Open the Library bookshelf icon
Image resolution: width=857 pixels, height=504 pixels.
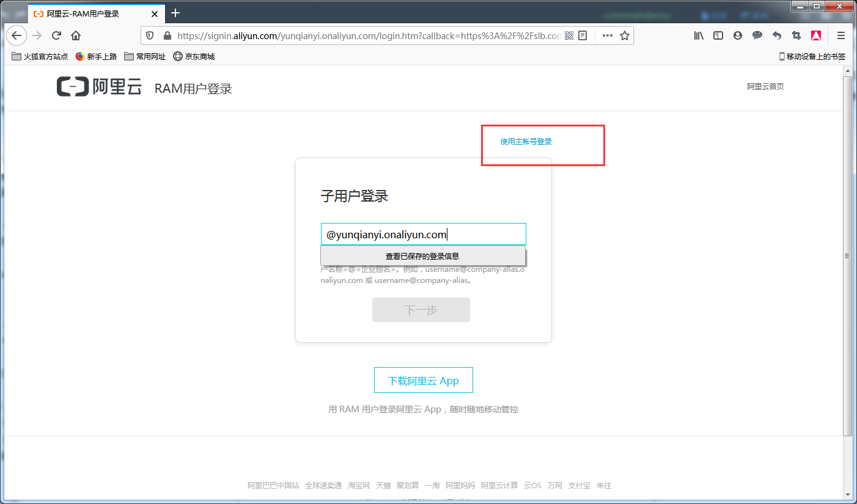[699, 35]
